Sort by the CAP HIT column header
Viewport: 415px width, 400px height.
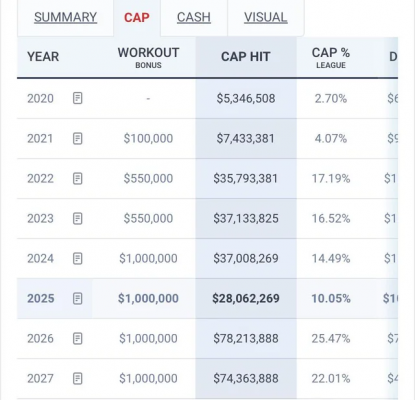click(x=246, y=57)
